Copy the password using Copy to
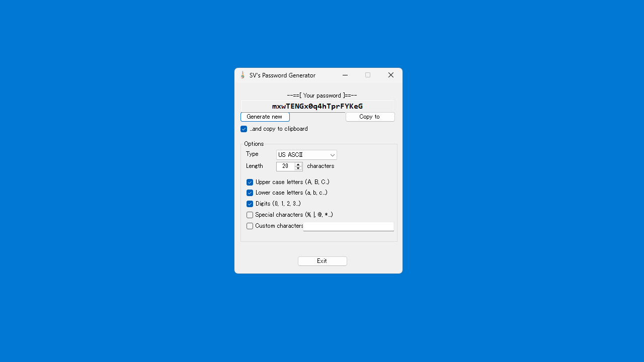Screen dimensions: 644x362 tap(370, 117)
